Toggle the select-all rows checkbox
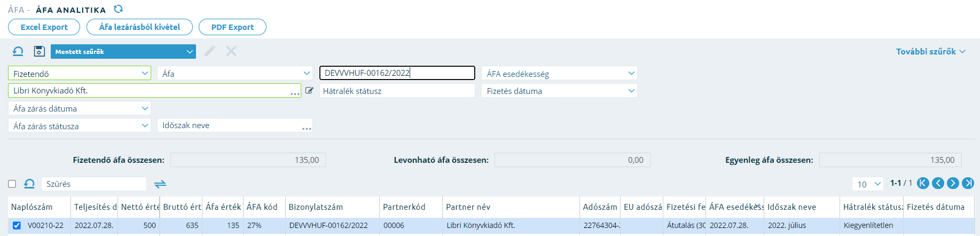 12,184
